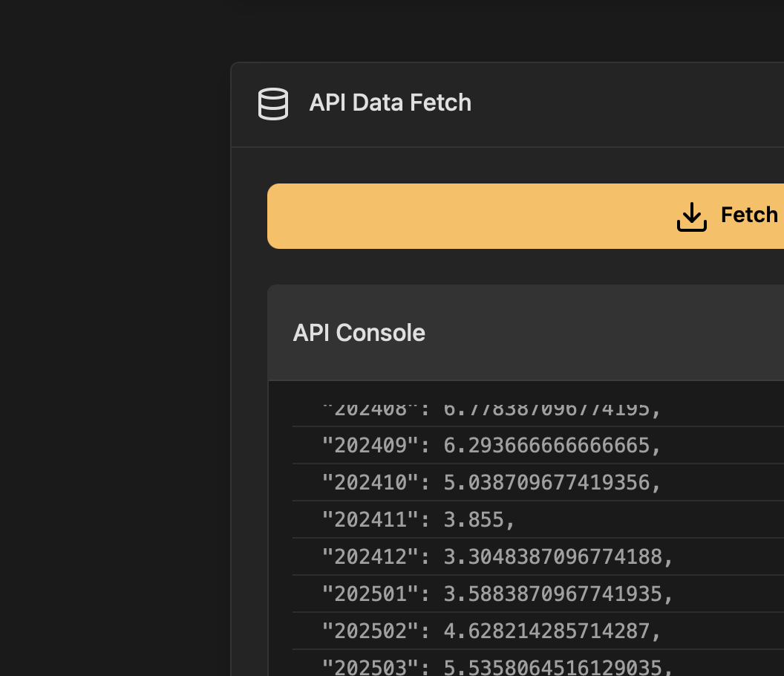This screenshot has width=784, height=676.
Task: Select the "202501" console row
Action: coord(538,594)
